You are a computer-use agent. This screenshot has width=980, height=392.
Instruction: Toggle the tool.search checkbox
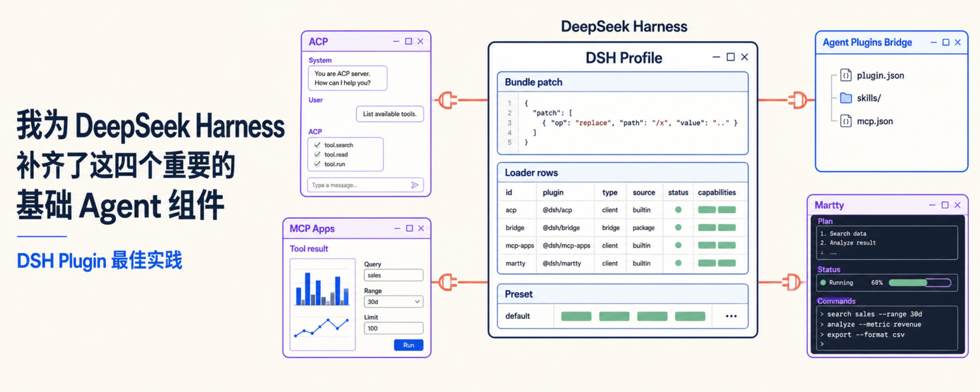click(317, 145)
